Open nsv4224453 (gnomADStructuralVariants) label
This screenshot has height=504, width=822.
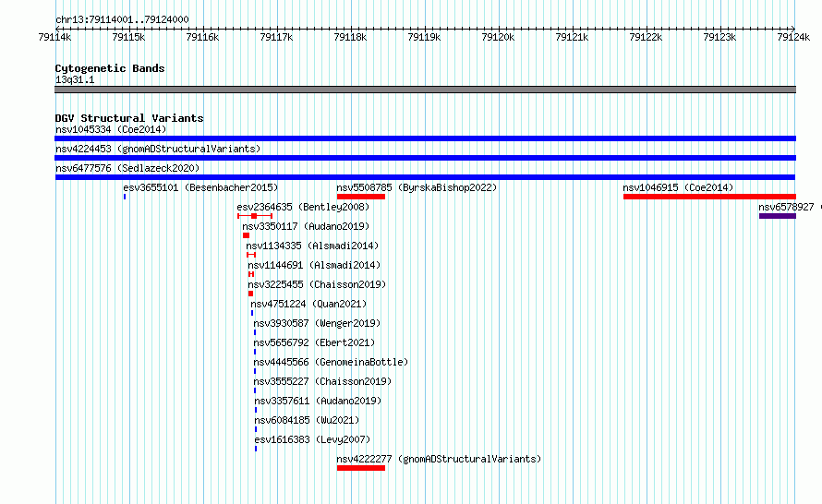[x=158, y=149]
